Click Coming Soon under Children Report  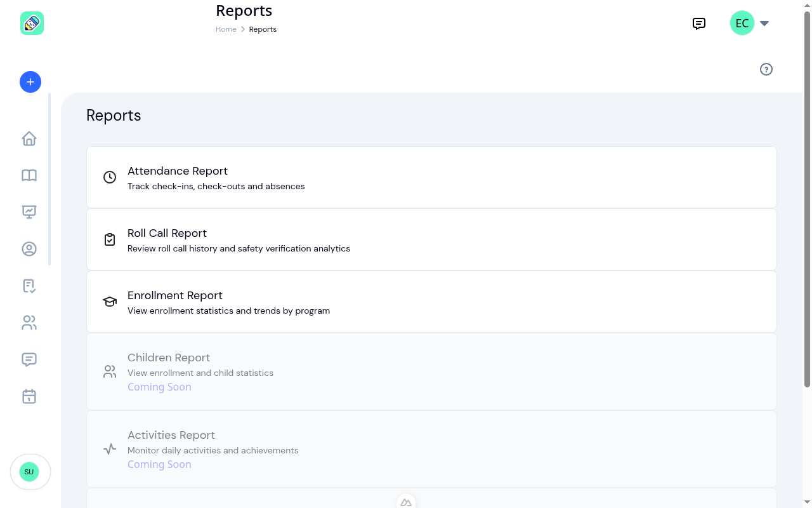(x=159, y=387)
